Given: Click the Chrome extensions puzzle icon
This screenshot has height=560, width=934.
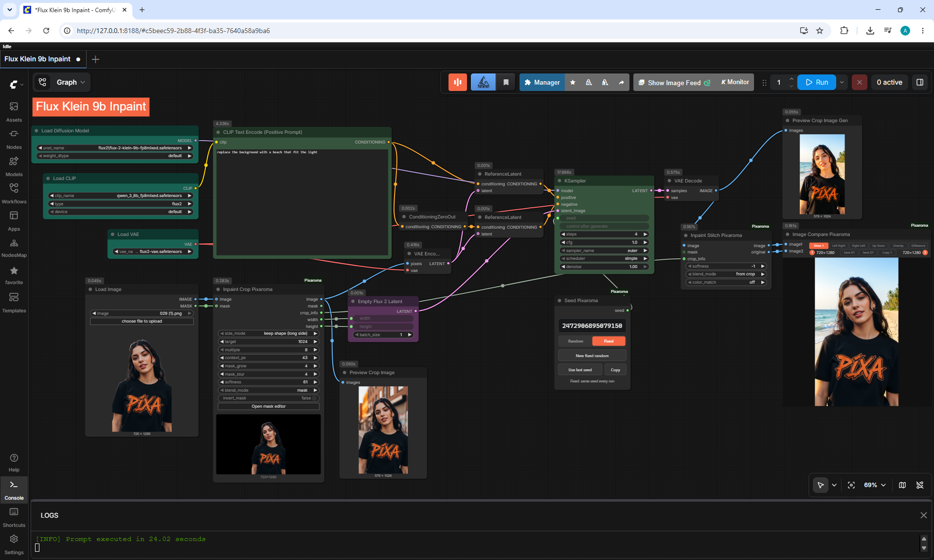Looking at the screenshot, I should point(844,31).
